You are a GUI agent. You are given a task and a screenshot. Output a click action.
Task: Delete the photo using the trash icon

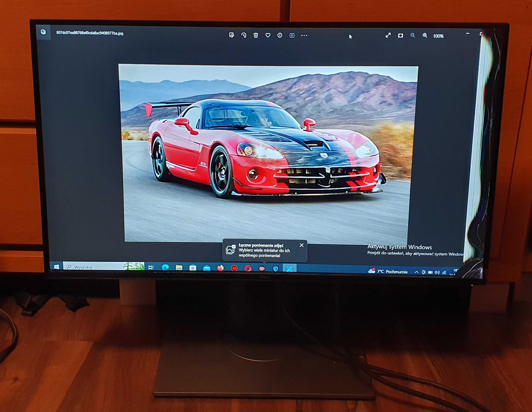pos(256,35)
